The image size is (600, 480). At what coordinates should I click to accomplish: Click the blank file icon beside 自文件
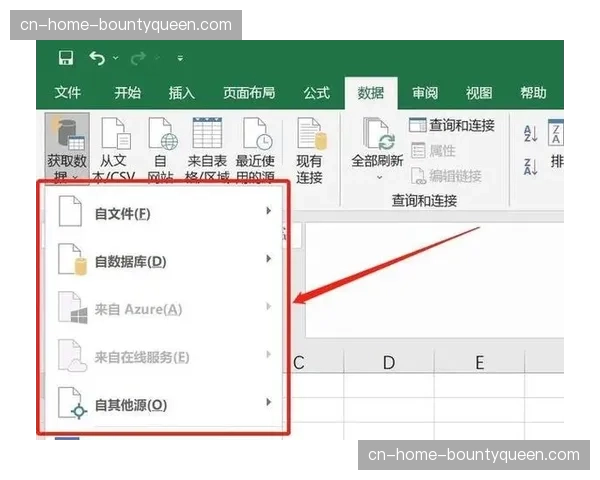coord(70,211)
